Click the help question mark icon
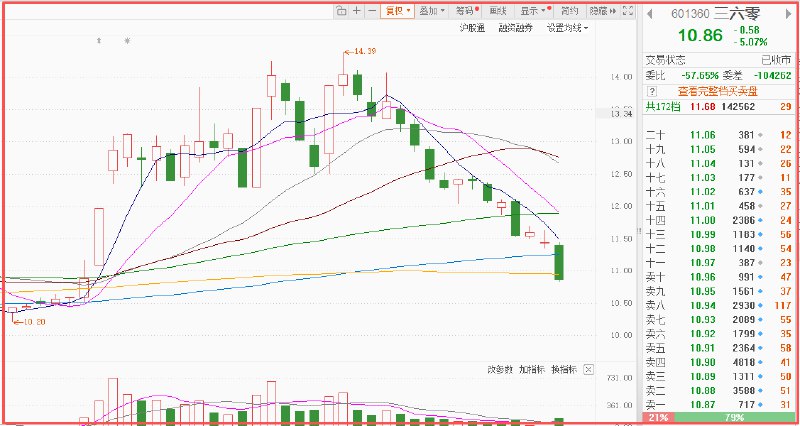The image size is (800, 426). pos(651,92)
